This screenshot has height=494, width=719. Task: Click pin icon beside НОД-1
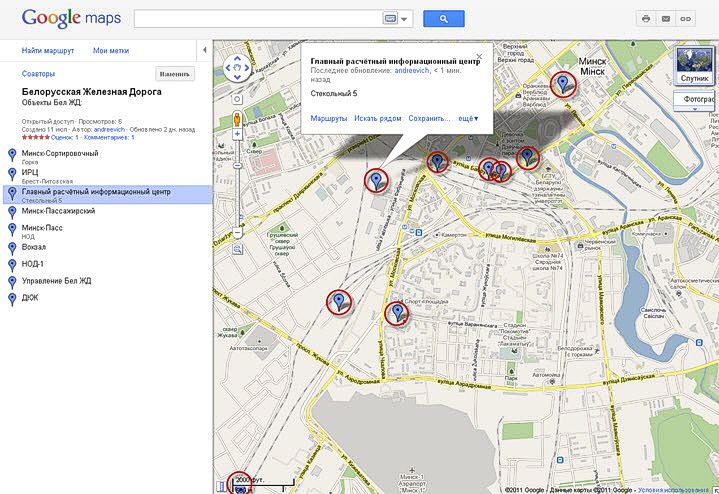click(x=12, y=266)
